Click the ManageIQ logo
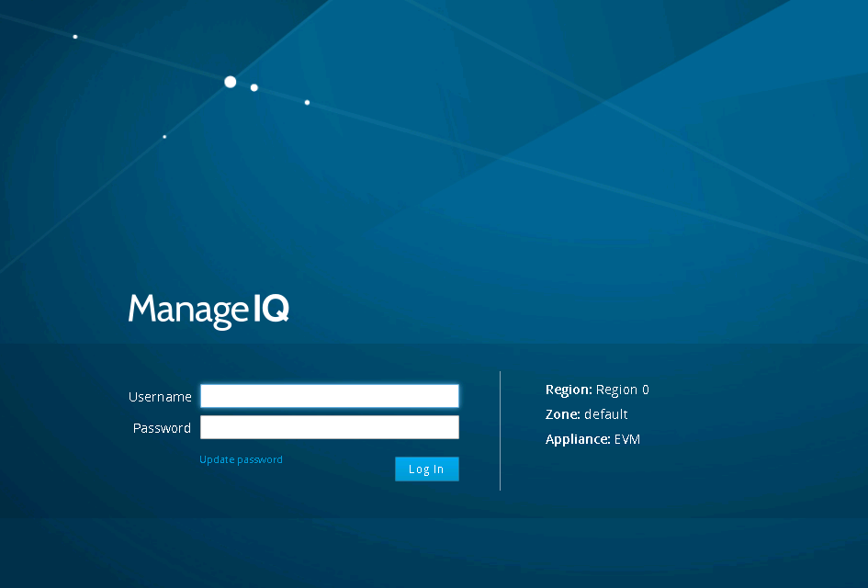The image size is (868, 588). (x=209, y=311)
